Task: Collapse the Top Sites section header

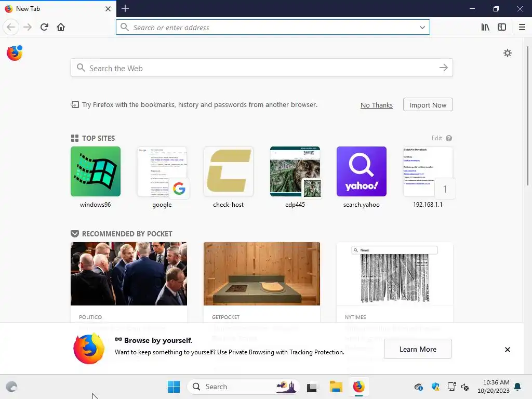Action: pyautogui.click(x=93, y=138)
